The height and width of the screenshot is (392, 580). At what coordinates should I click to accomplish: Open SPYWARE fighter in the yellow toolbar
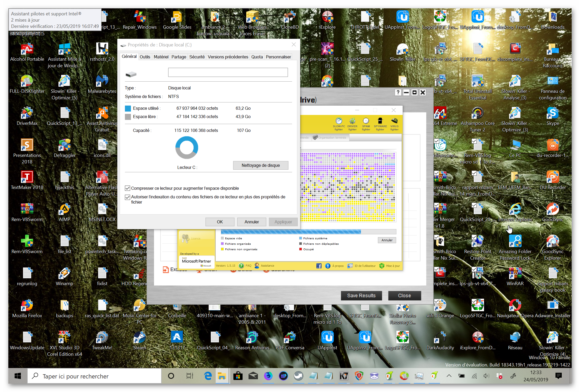pos(380,124)
